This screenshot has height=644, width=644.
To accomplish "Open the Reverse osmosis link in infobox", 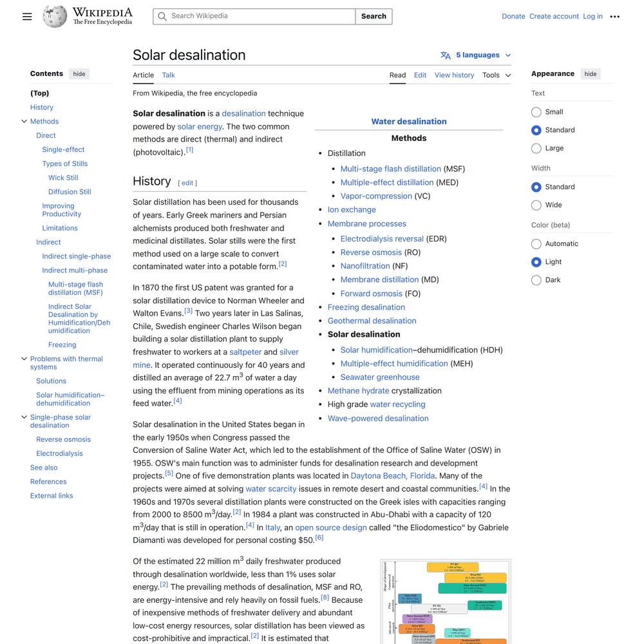I will point(372,252).
